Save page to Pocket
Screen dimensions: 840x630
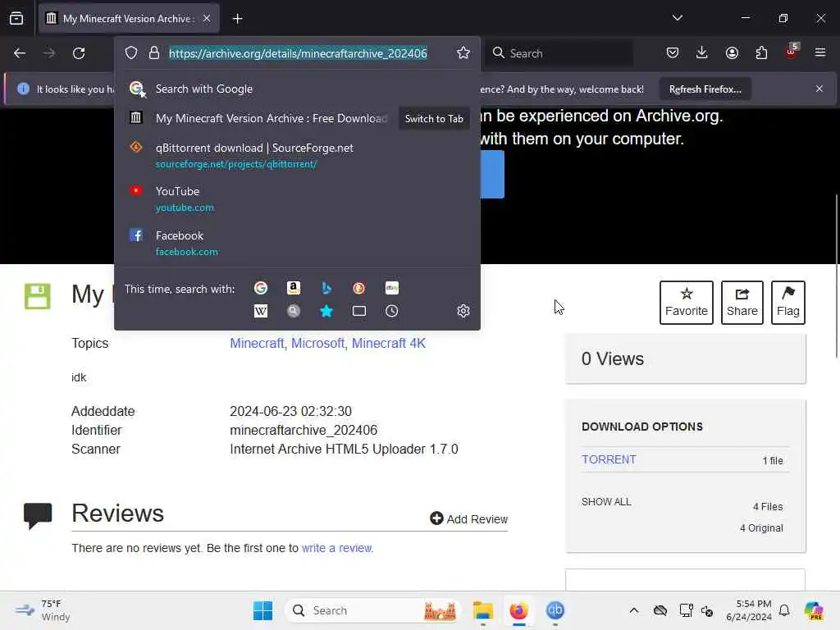(673, 52)
